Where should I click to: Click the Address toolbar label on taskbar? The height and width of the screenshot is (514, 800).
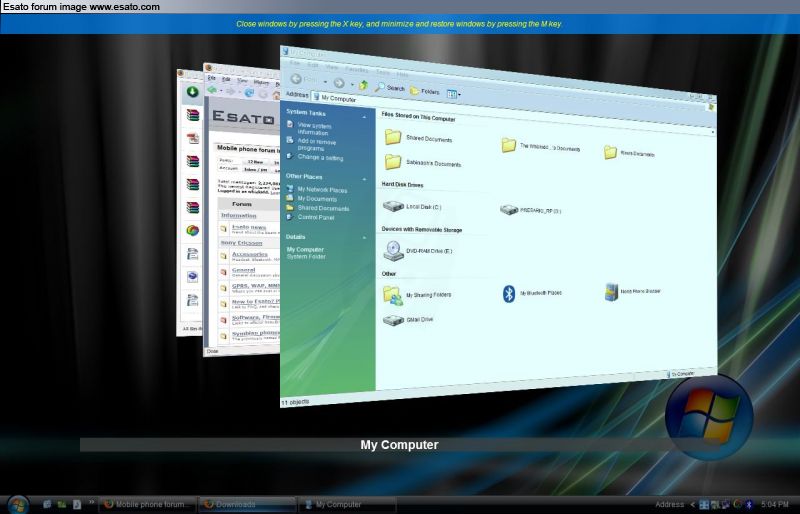point(669,504)
